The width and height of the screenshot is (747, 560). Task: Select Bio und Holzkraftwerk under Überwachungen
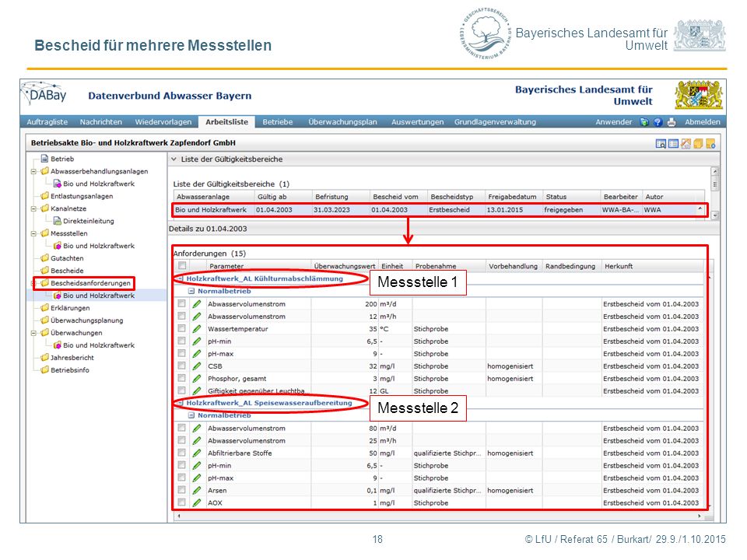(x=99, y=345)
